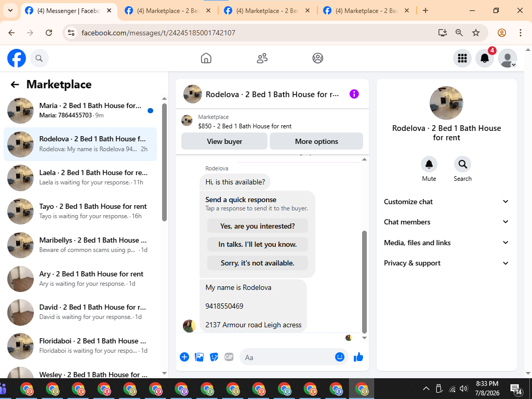Open Laela's conversation in the list

pos(81,178)
